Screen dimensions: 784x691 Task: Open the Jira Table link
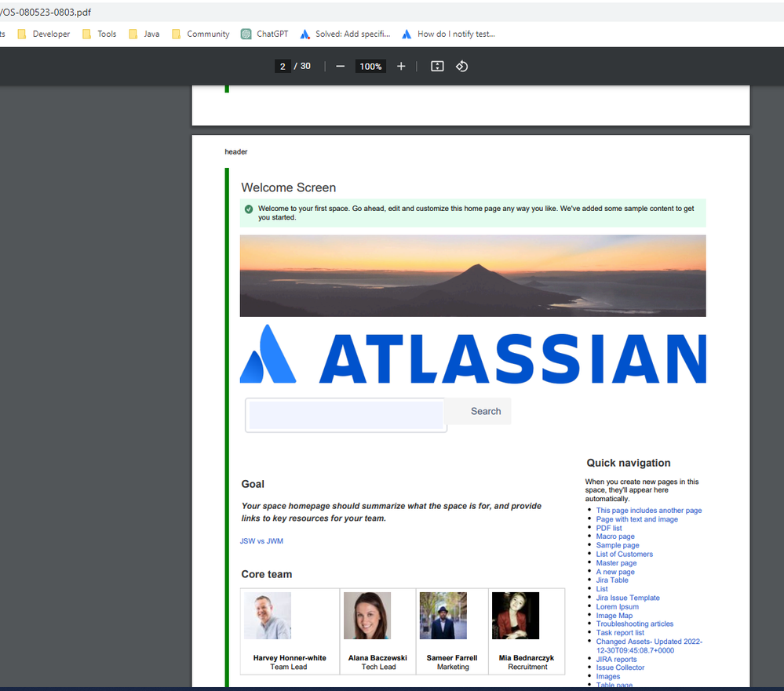coord(612,580)
